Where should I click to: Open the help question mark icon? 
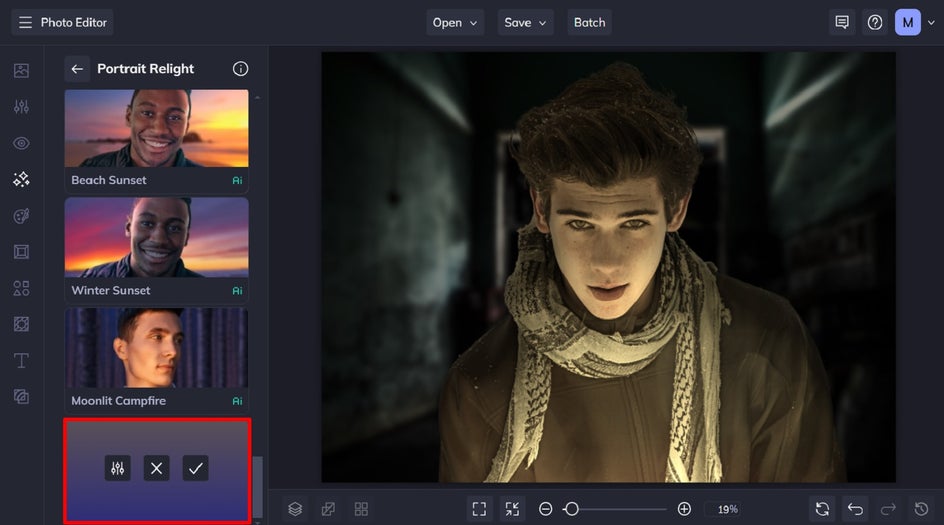875,22
